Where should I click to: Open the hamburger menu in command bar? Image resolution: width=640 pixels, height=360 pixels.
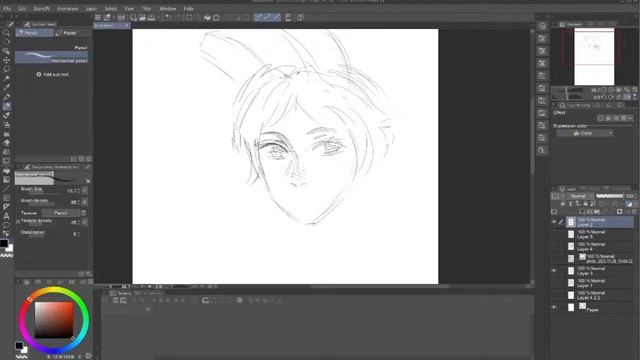coord(98,18)
